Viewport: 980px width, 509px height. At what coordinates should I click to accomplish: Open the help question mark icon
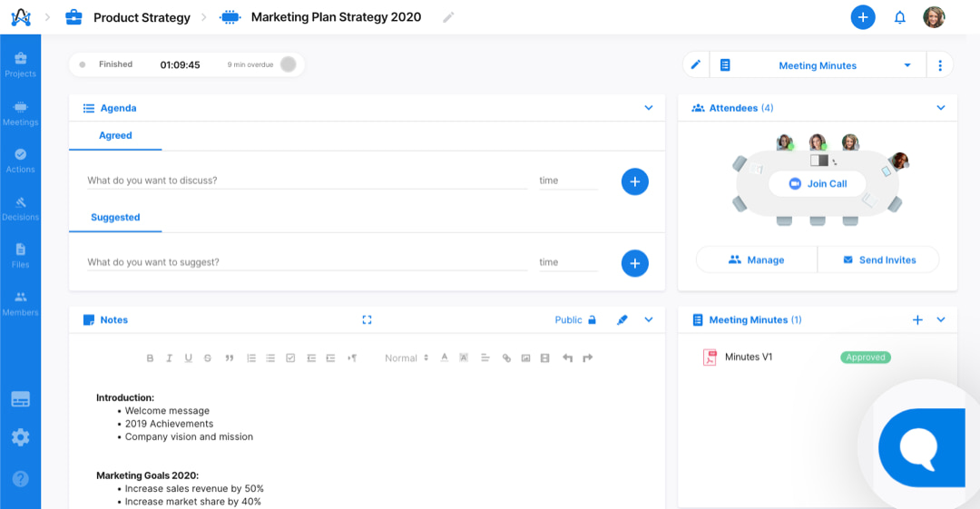coord(20,478)
